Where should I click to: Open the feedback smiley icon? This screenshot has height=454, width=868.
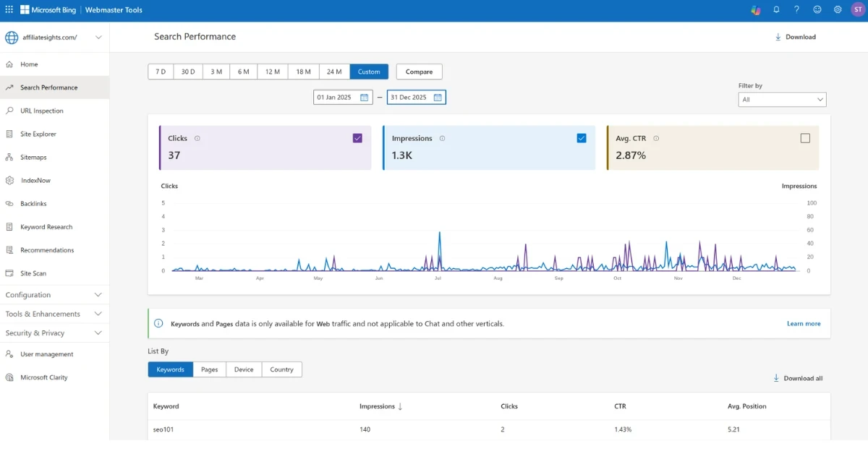tap(817, 10)
